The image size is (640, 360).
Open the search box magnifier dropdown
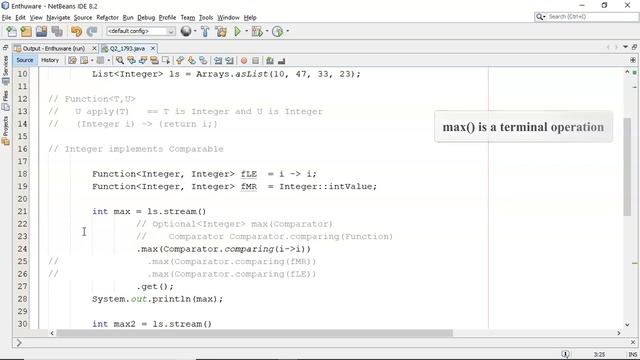coord(540,17)
